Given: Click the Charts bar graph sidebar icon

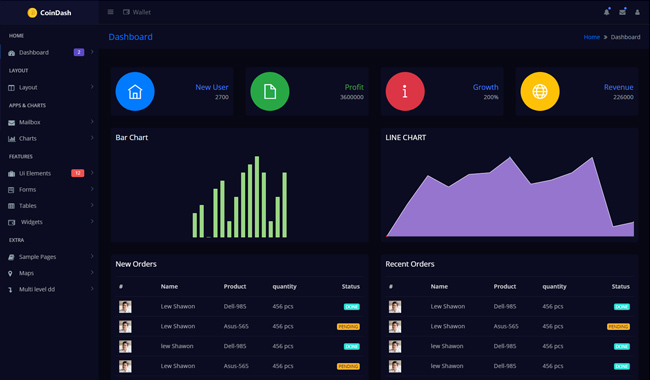Looking at the screenshot, I should [12, 138].
